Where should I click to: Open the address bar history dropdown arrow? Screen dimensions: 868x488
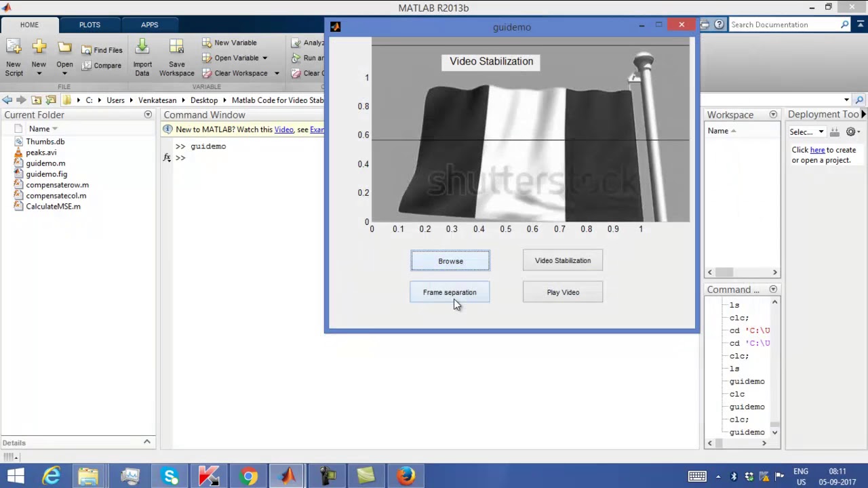(846, 100)
